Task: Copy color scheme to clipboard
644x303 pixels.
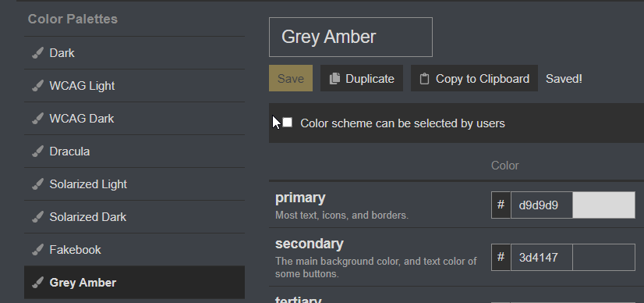Action: pos(474,78)
